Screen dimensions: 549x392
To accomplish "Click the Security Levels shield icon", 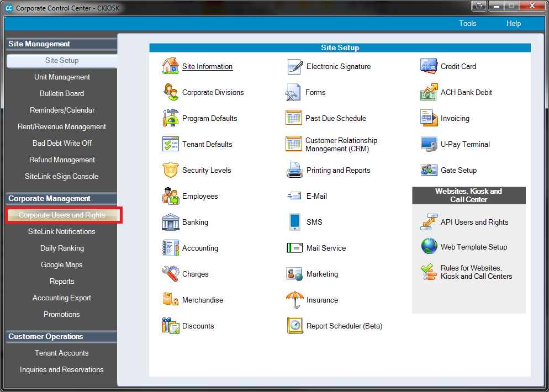I will 171,170.
